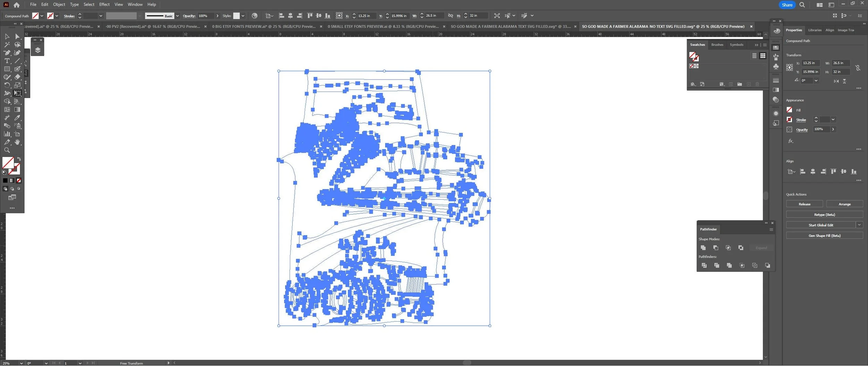Open the Layers panel icon
The height and width of the screenshot is (366, 868).
tap(37, 50)
